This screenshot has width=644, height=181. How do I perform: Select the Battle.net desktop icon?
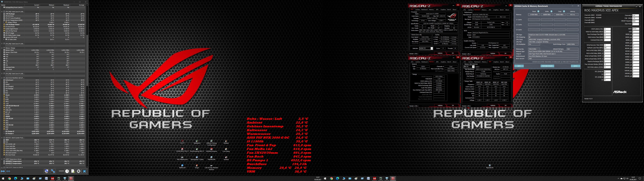tap(183, 167)
